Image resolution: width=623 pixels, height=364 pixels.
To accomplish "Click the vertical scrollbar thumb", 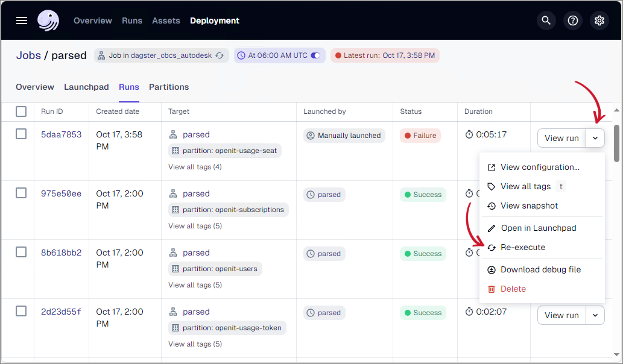I will tap(616, 143).
